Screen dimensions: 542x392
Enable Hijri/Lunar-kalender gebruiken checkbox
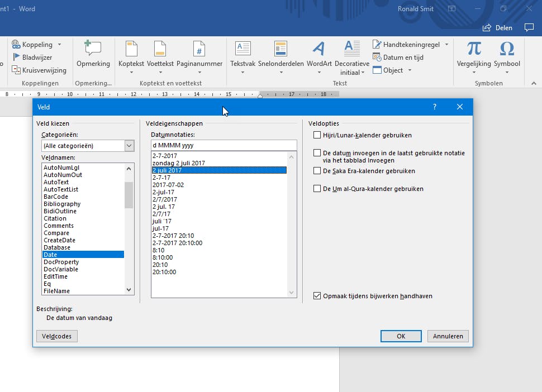[317, 135]
